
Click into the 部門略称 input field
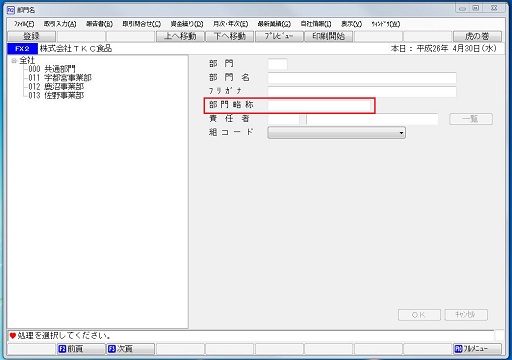pos(319,105)
